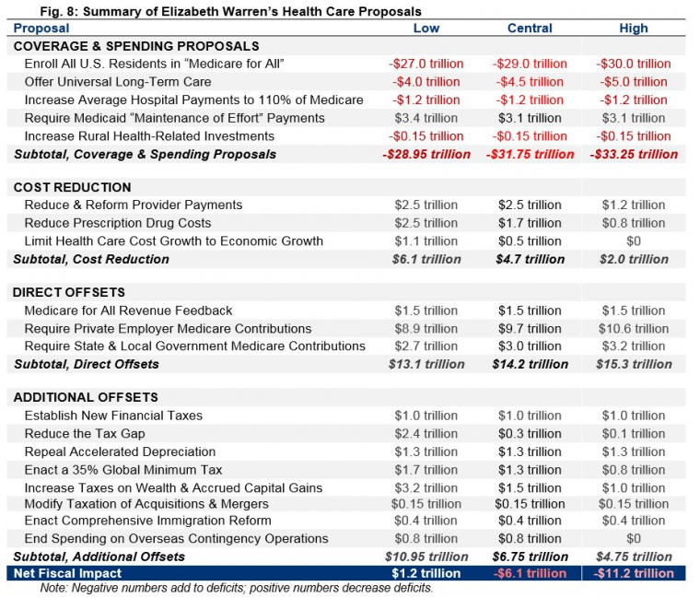This screenshot has width=700, height=598.
Task: Click the '-$29.0 trillion' Central value
Action: [x=530, y=64]
